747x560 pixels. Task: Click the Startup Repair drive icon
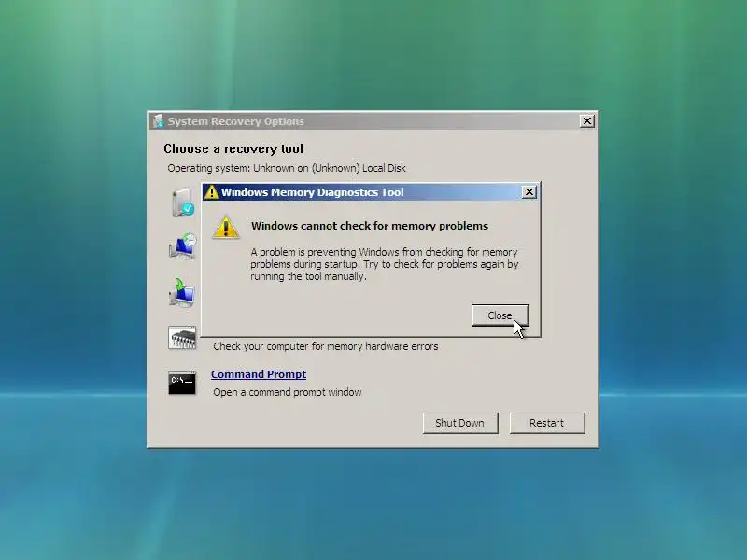click(x=182, y=202)
